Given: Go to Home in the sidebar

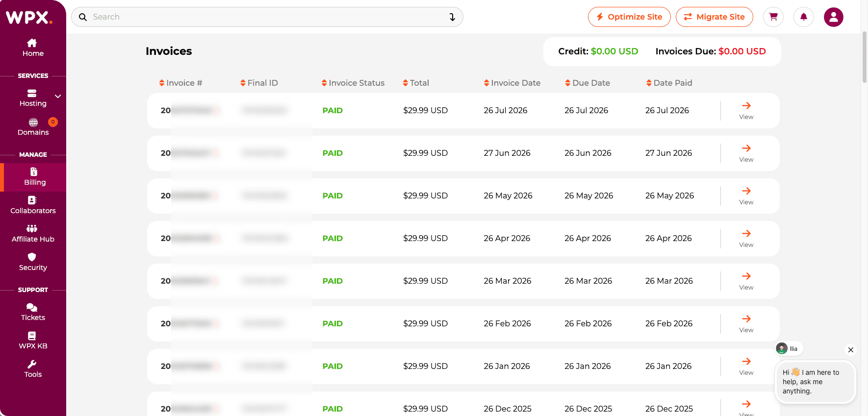Looking at the screenshot, I should (33, 48).
